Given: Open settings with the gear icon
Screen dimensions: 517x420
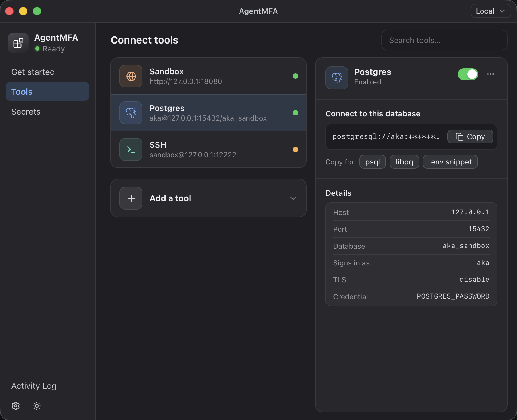Looking at the screenshot, I should [x=16, y=406].
